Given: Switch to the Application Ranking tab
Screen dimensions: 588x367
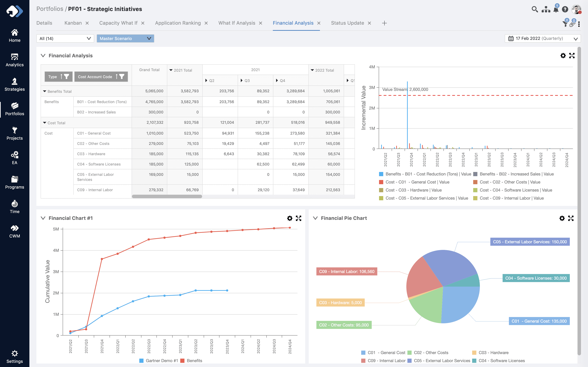Looking at the screenshot, I should (178, 23).
